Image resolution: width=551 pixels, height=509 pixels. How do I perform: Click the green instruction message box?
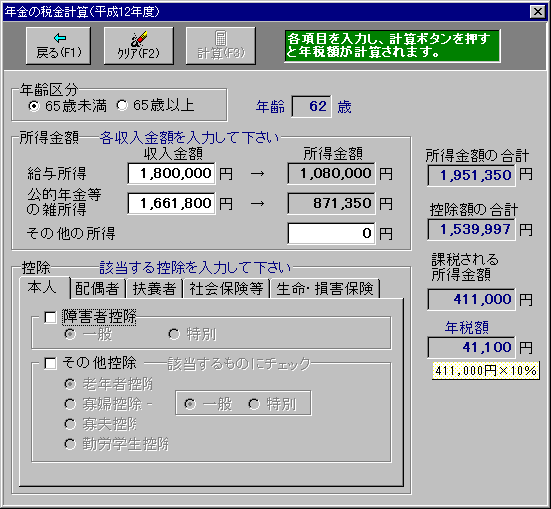(x=392, y=46)
